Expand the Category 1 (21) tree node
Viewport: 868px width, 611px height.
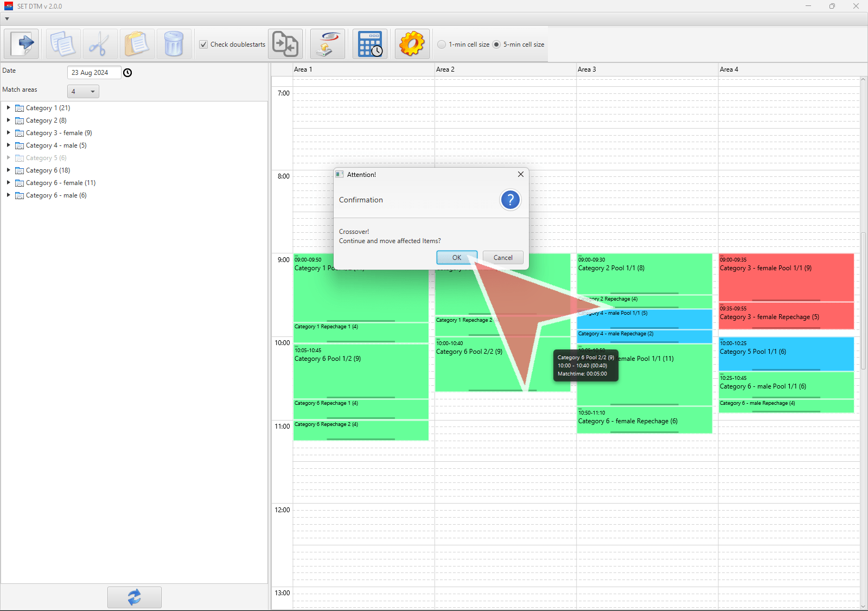[9, 108]
